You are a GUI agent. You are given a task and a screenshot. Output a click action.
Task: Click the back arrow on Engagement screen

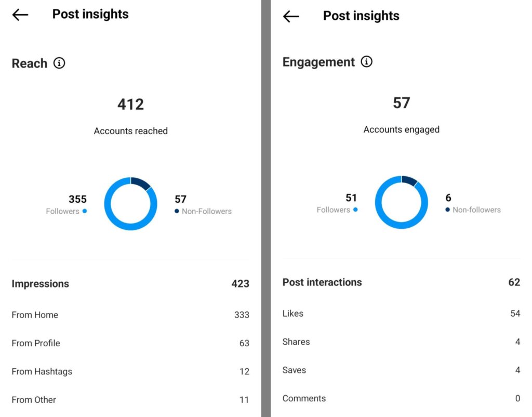tap(290, 16)
